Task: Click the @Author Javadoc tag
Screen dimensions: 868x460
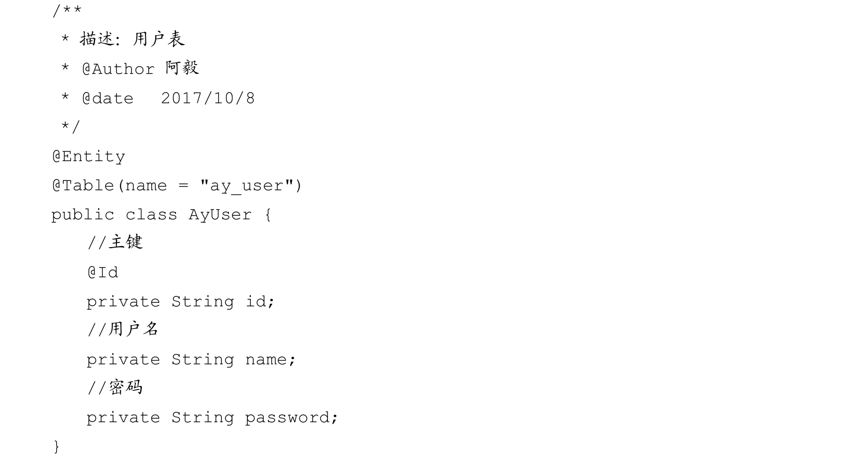Action: tap(118, 69)
